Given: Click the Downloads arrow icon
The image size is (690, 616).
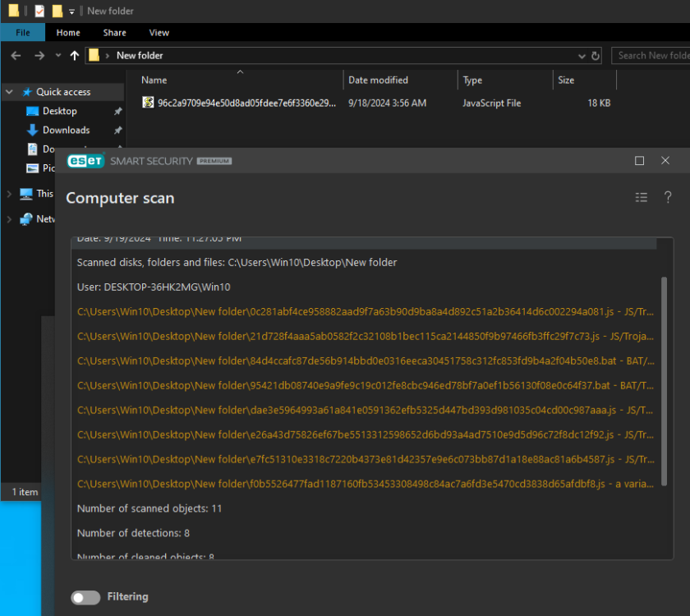Looking at the screenshot, I should (33, 131).
